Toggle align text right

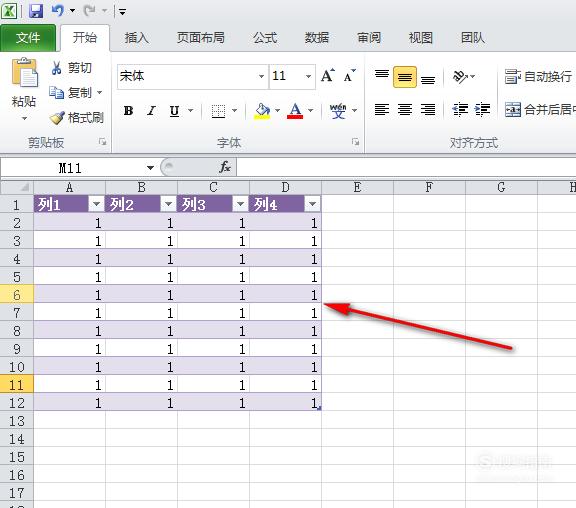click(x=428, y=109)
